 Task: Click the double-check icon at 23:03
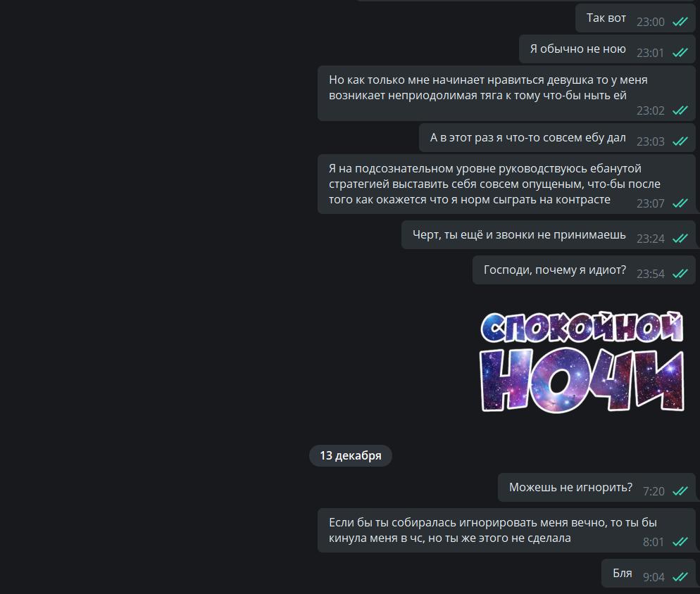(680, 141)
